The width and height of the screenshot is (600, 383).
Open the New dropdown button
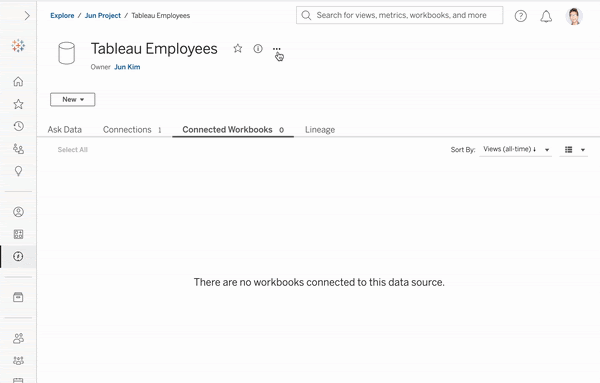73,99
